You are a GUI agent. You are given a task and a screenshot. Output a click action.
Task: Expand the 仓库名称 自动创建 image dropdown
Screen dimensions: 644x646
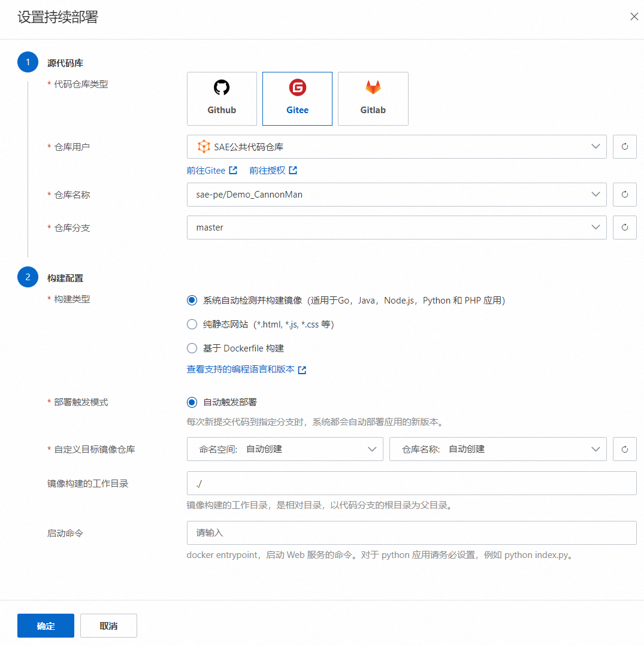[x=498, y=449]
